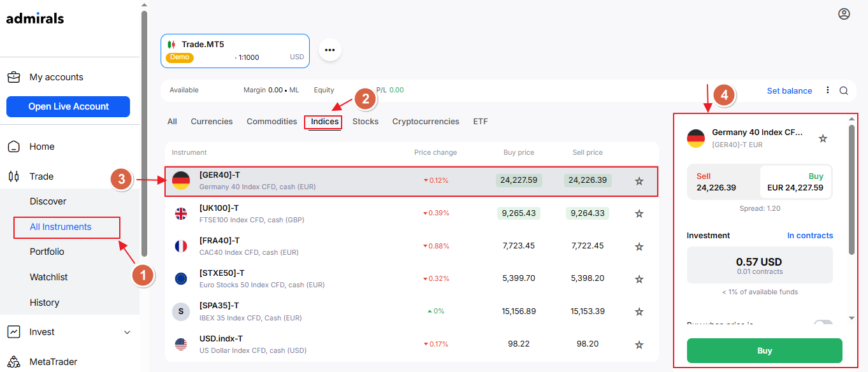868x372 pixels.
Task: Star the UK100 instrument row
Action: tap(639, 214)
